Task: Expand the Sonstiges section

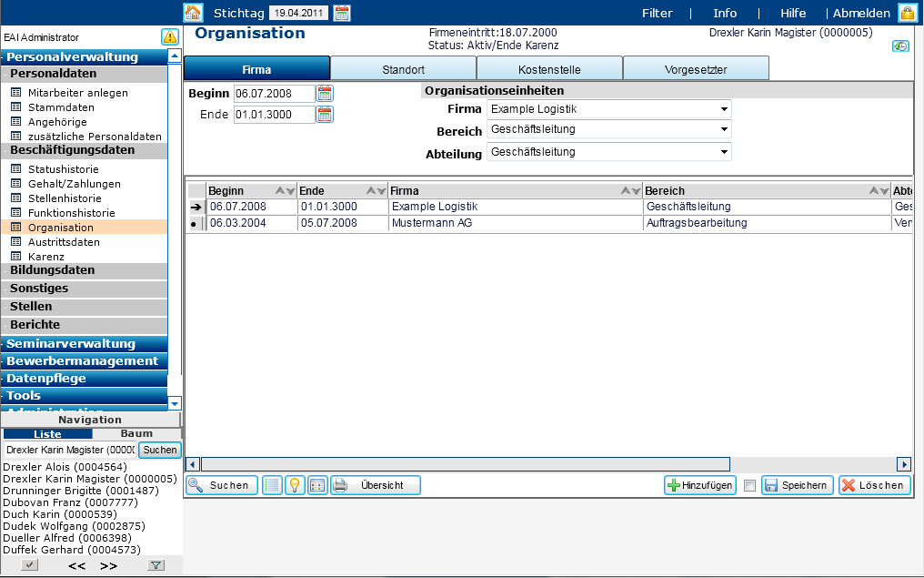Action: click(85, 289)
